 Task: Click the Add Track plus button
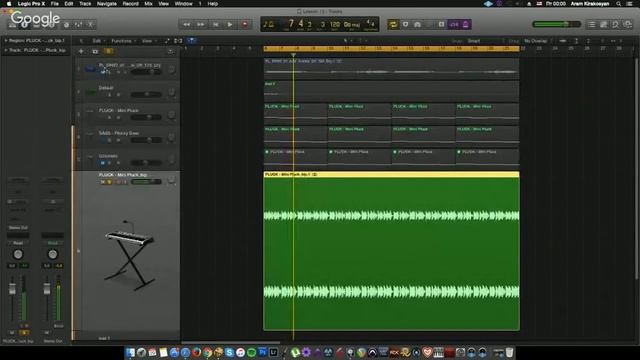click(81, 51)
